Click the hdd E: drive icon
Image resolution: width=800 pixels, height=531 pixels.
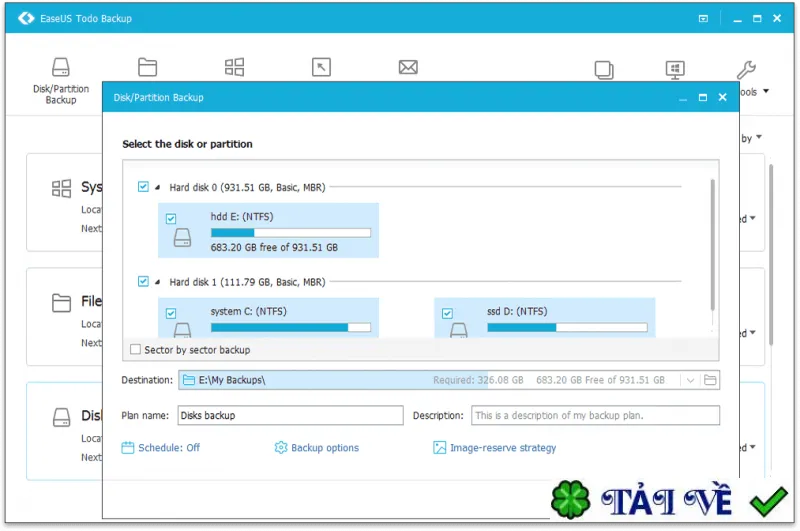[182, 238]
